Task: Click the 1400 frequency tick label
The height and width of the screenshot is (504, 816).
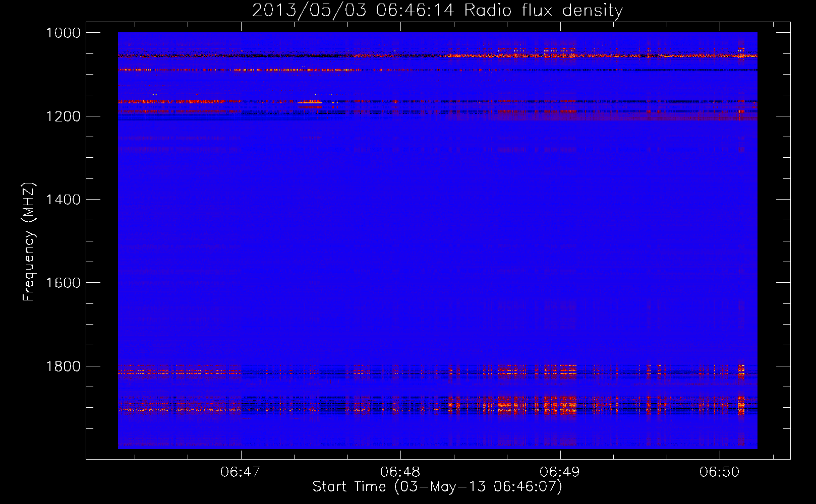Action: (x=64, y=200)
